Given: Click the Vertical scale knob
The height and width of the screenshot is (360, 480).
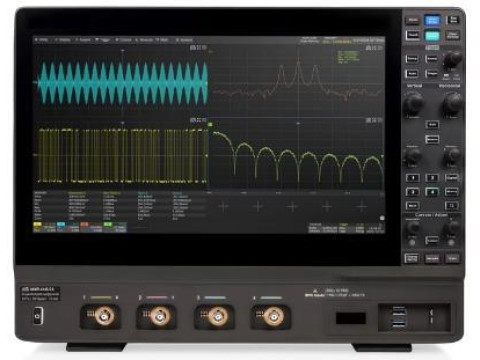Looking at the screenshot, I should click(413, 103).
